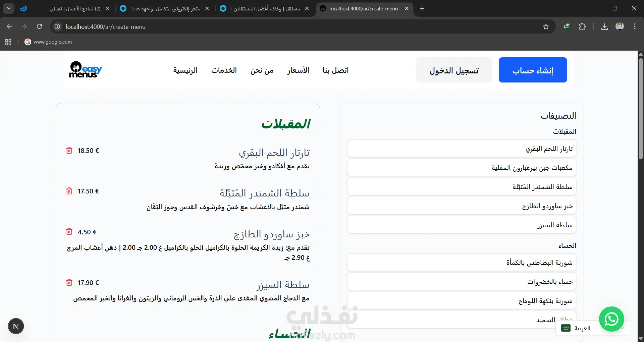This screenshot has height=342, width=644.
Task: Open the www.google.com bookmark
Action: pos(48,42)
